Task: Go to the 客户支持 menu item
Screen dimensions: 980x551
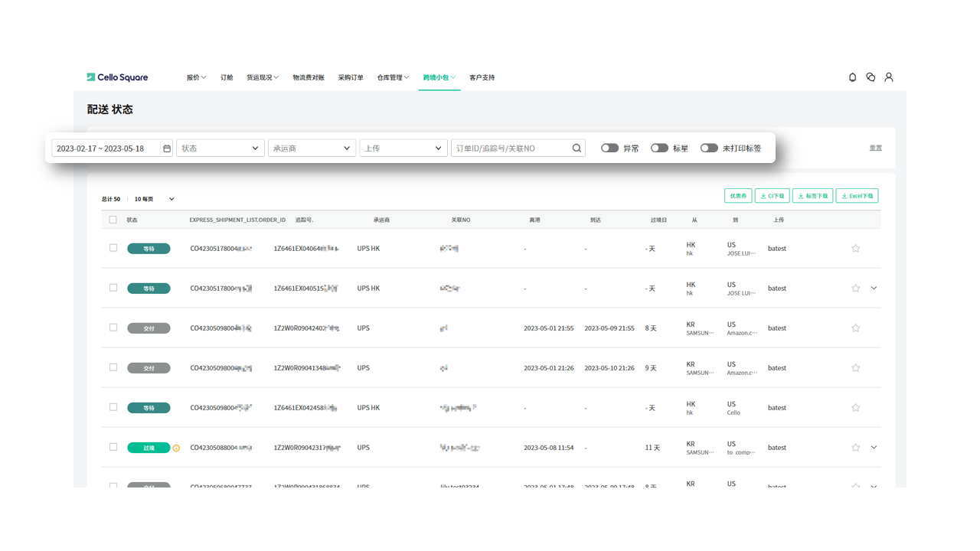Action: (x=482, y=77)
